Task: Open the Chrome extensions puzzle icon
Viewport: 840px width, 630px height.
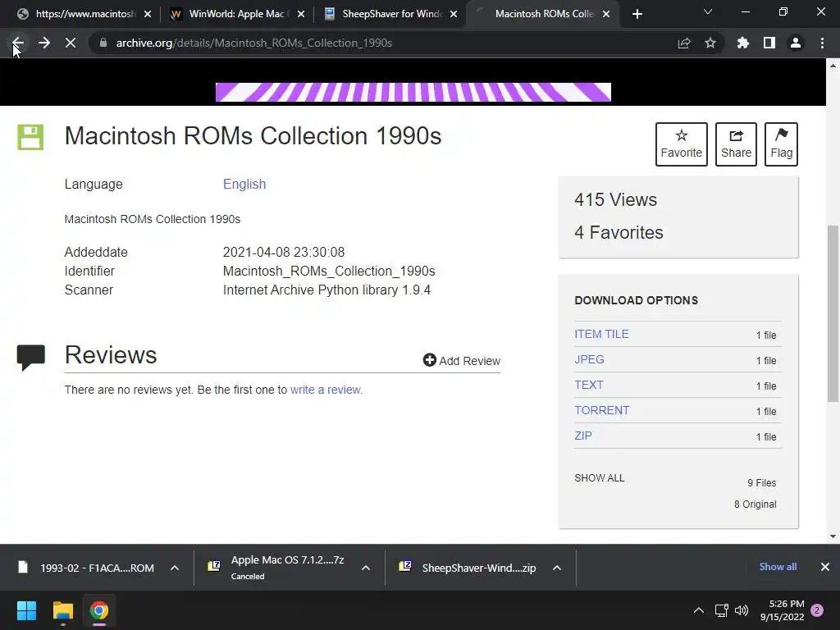Action: (743, 43)
